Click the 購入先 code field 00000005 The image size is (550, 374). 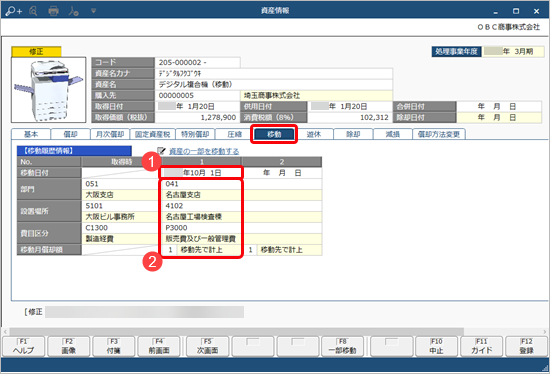(x=197, y=95)
